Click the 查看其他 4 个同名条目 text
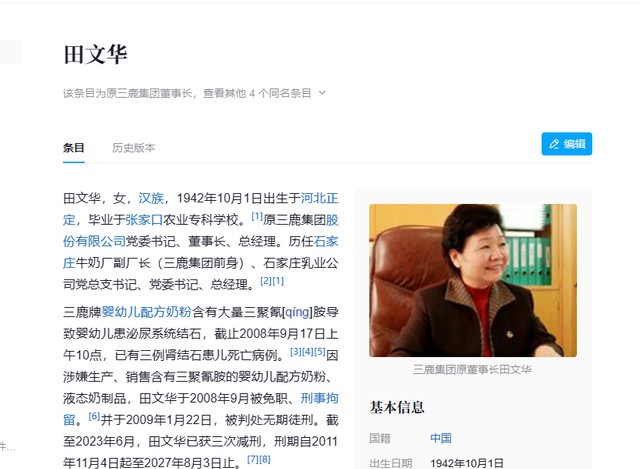640x469 pixels. point(257,93)
